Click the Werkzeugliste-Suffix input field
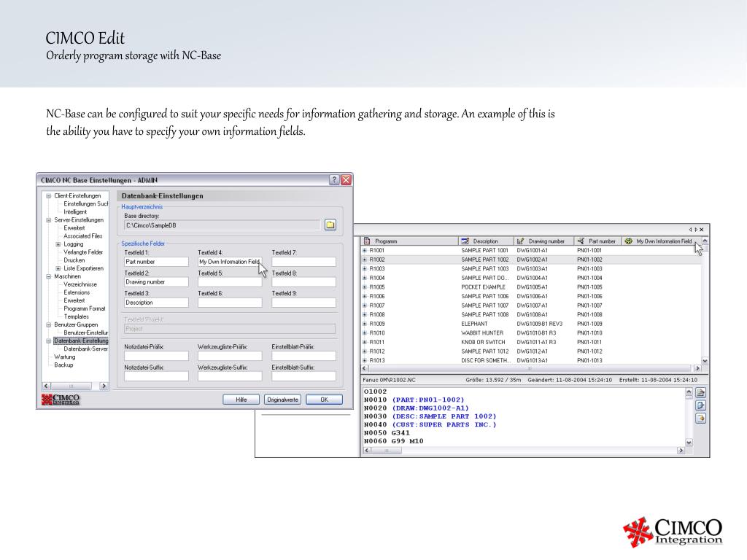Viewport: 747px width, 560px height. click(230, 376)
